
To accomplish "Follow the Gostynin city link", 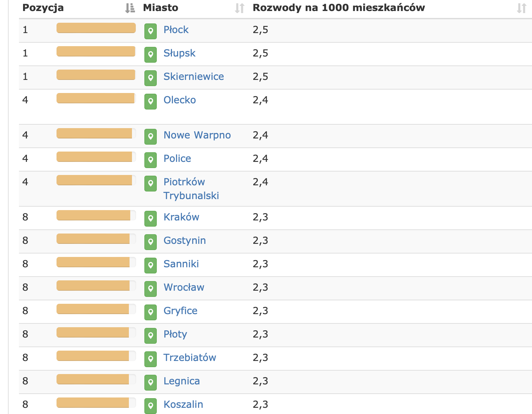I will 185,240.
